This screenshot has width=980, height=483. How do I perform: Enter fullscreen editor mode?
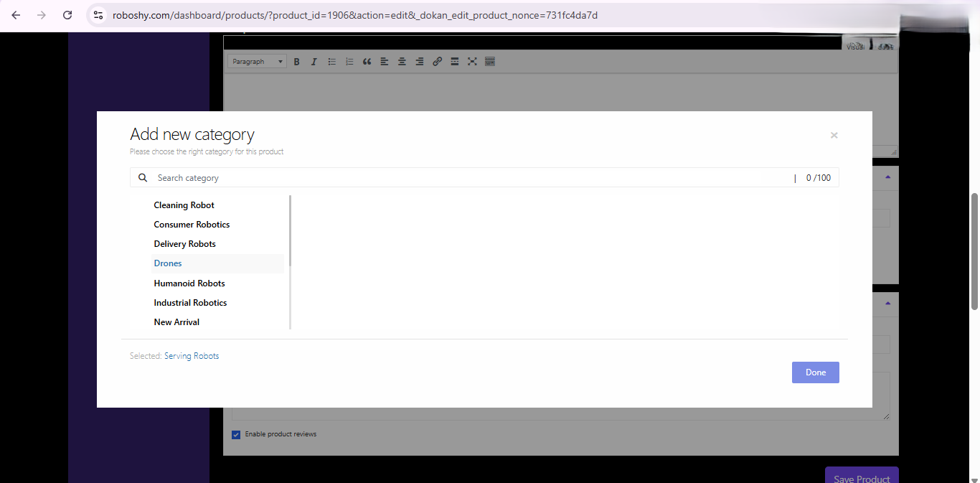[x=472, y=62]
